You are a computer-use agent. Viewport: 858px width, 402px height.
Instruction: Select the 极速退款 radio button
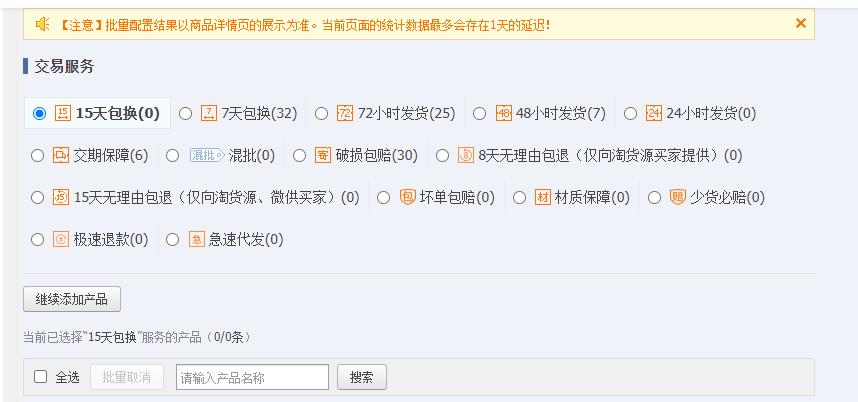pyautogui.click(x=38, y=239)
